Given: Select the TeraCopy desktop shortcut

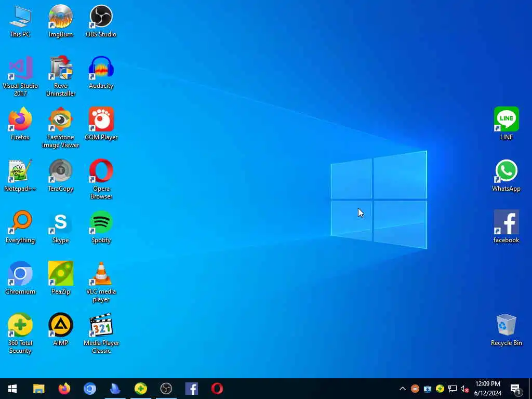Looking at the screenshot, I should point(60,176).
